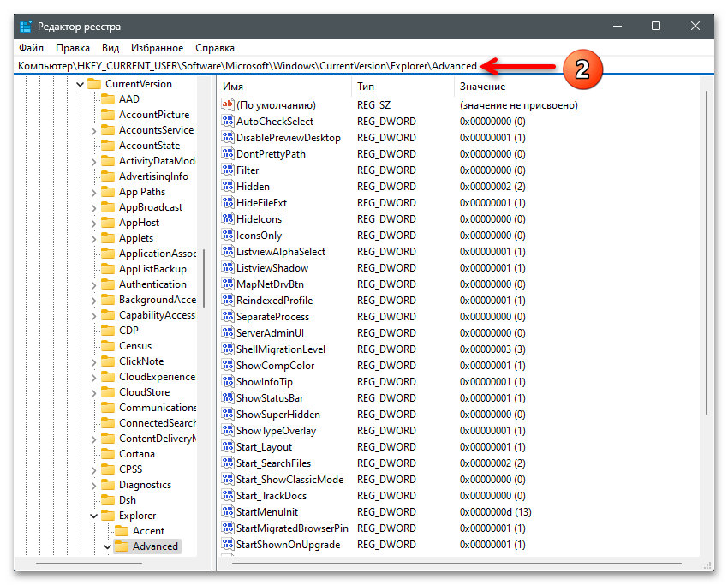Select the StartMigratedBrowserPin value name

coord(293,528)
